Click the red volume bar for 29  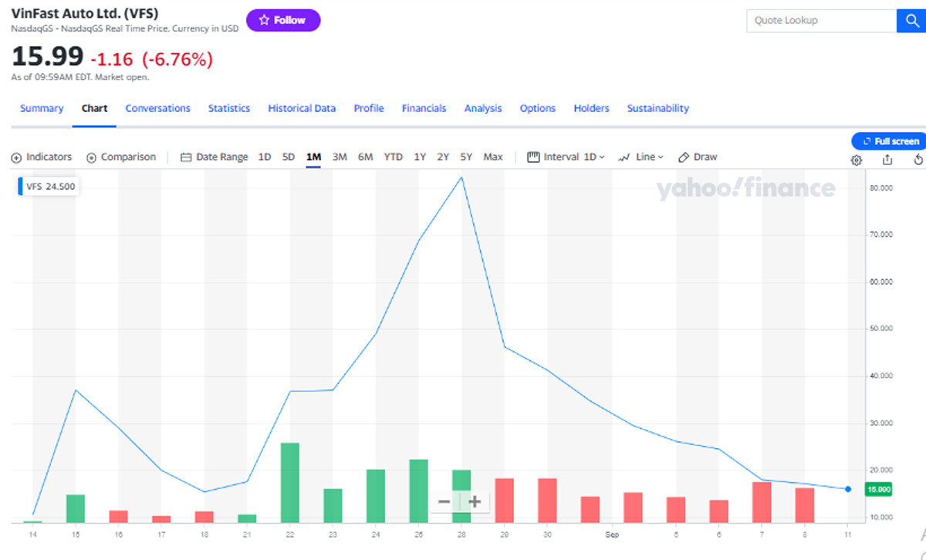(505, 501)
